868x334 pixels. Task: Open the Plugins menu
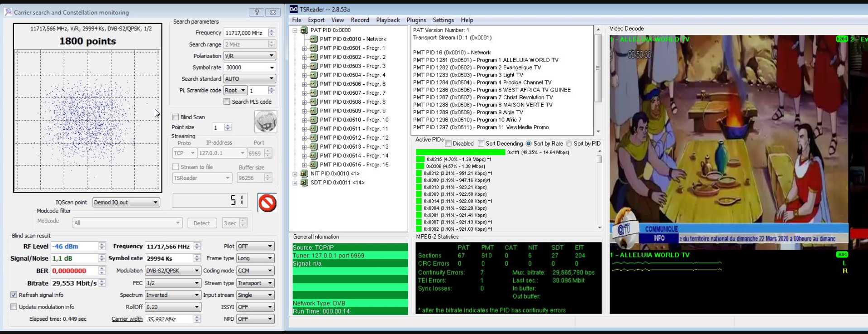point(416,20)
